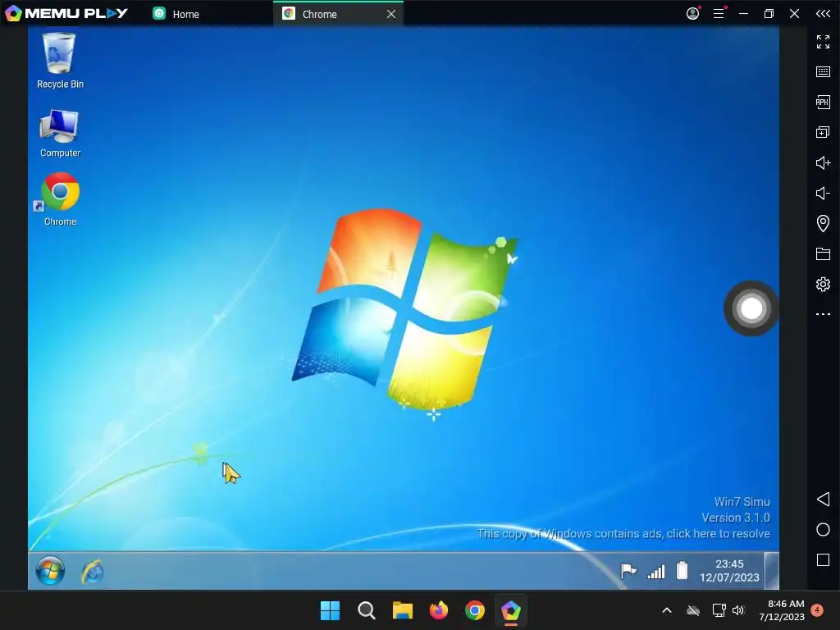Open the multi-instance window plus icon

[823, 132]
